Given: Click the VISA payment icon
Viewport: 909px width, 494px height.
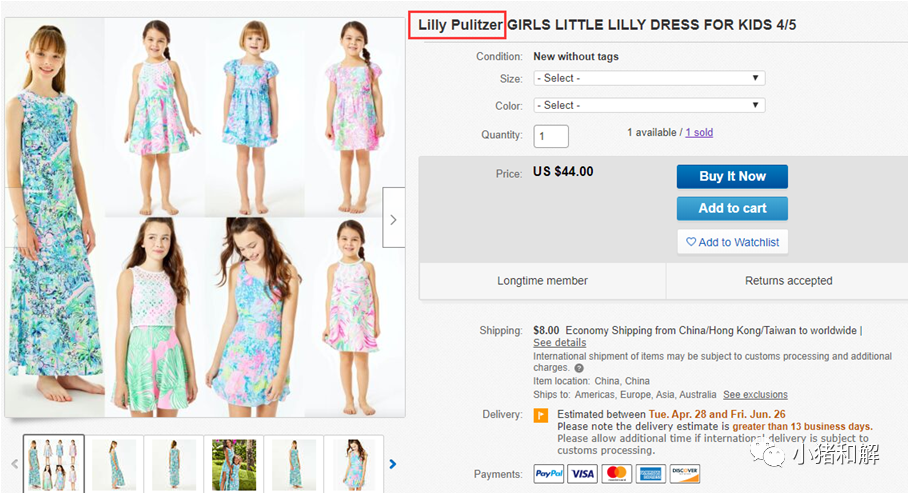Looking at the screenshot, I should click(x=582, y=474).
